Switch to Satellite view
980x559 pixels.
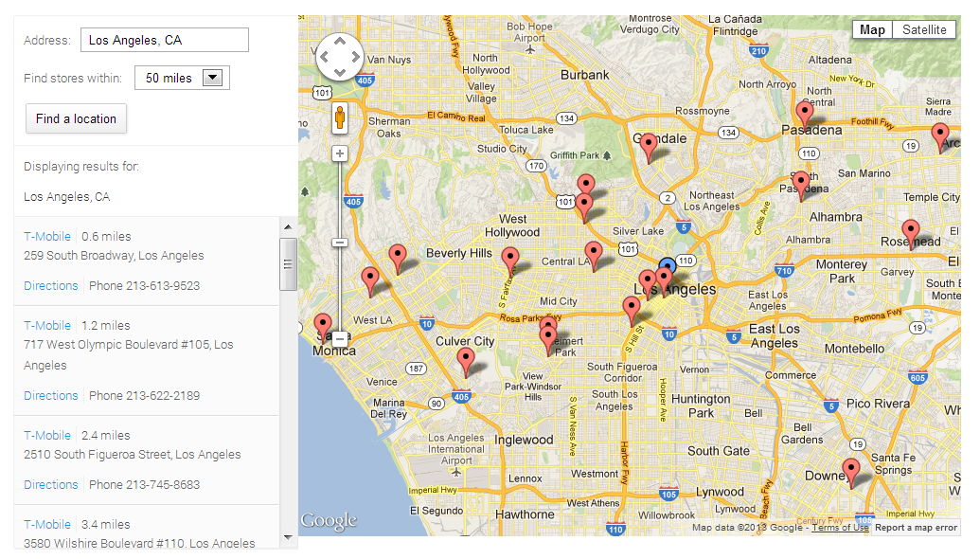[x=923, y=29]
